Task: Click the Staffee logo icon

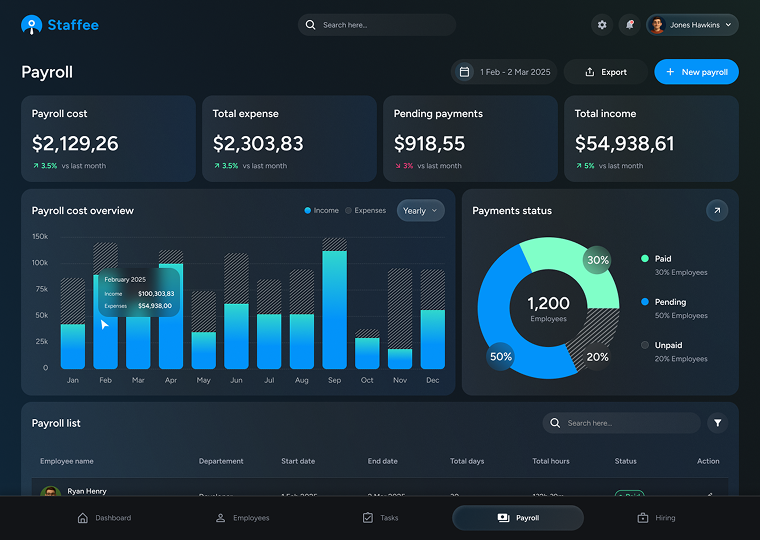Action: tap(32, 25)
